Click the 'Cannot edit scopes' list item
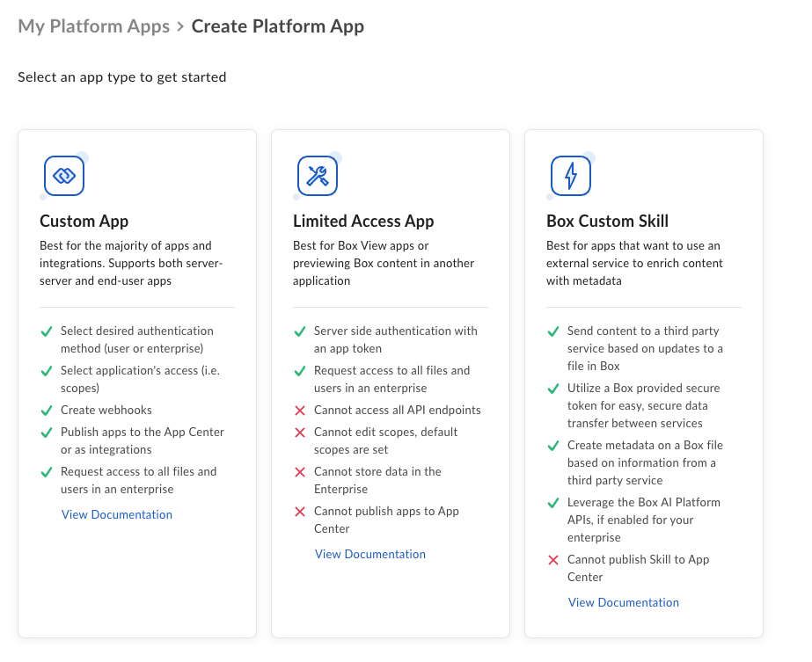812x662 pixels. pyautogui.click(x=386, y=440)
